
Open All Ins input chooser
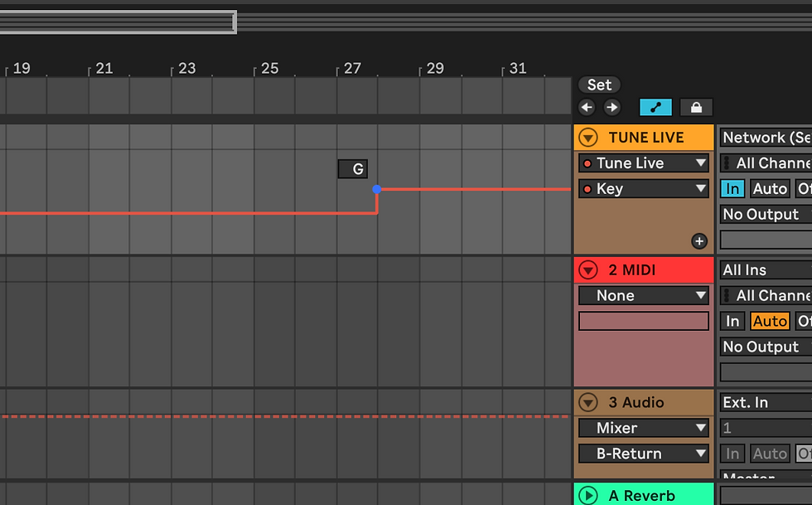[766, 270]
